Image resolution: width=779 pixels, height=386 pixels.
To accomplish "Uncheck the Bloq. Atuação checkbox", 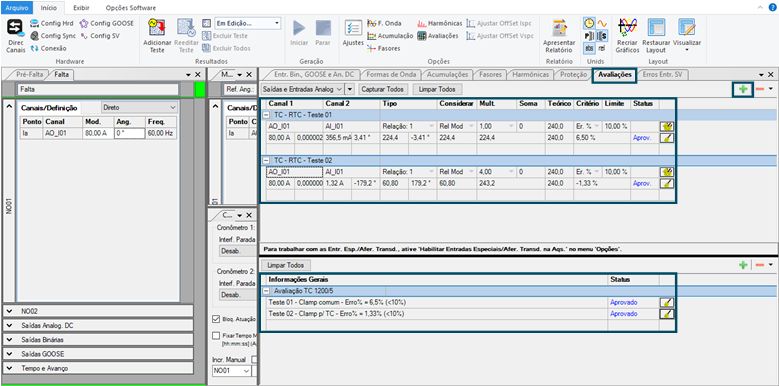I will click(216, 319).
